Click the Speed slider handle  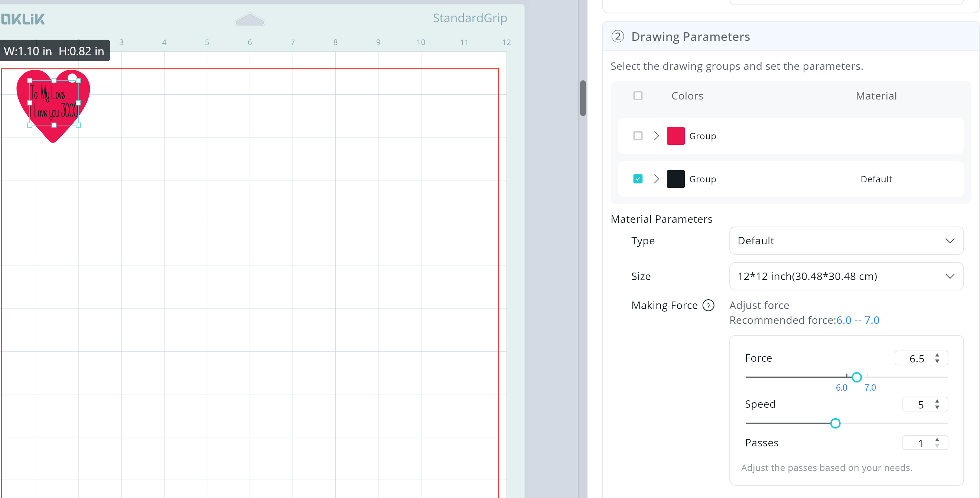(x=835, y=423)
